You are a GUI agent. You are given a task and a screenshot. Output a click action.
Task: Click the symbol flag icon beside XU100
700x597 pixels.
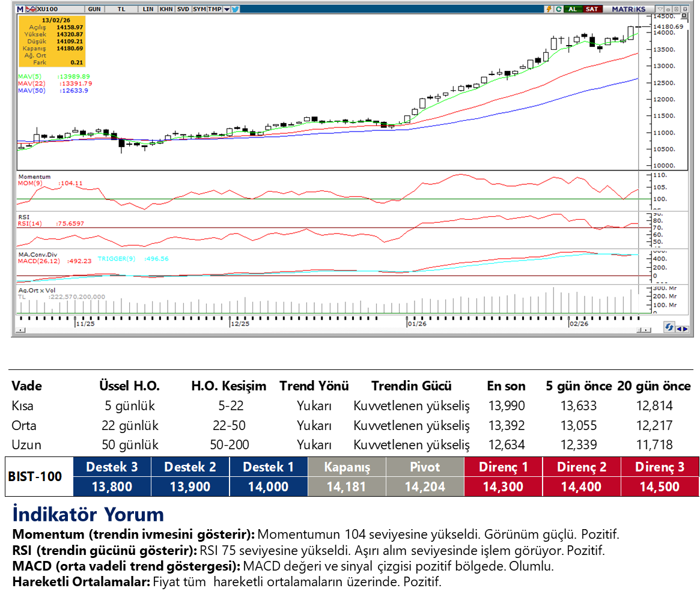click(30, 9)
